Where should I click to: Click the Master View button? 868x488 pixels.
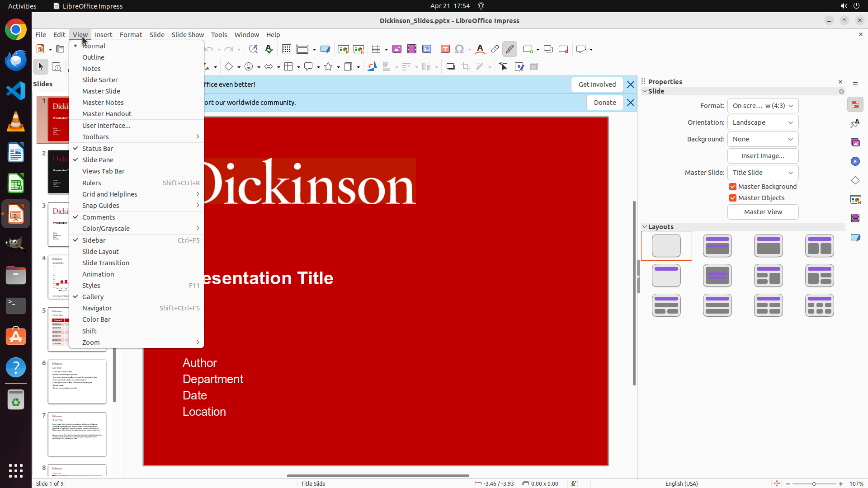tap(763, 212)
